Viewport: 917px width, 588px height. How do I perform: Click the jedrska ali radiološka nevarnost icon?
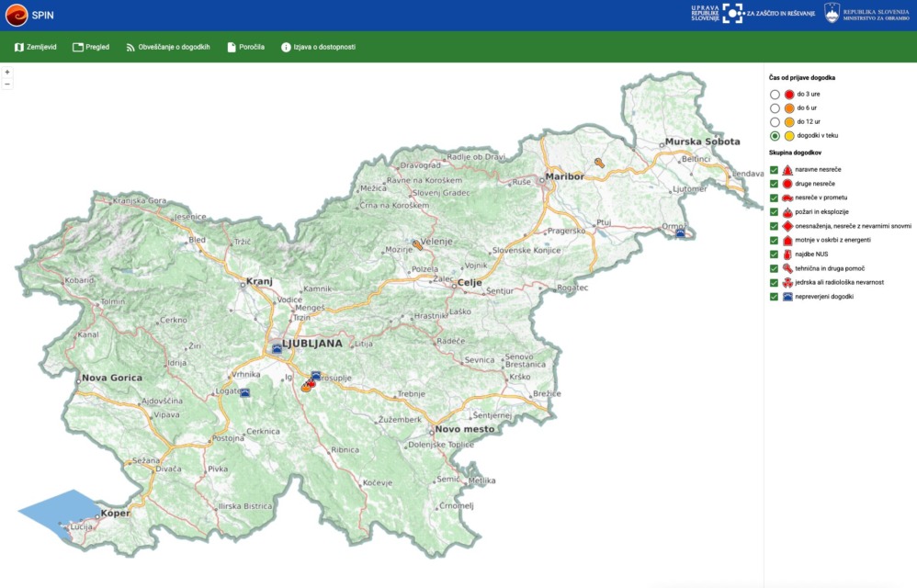pos(787,282)
